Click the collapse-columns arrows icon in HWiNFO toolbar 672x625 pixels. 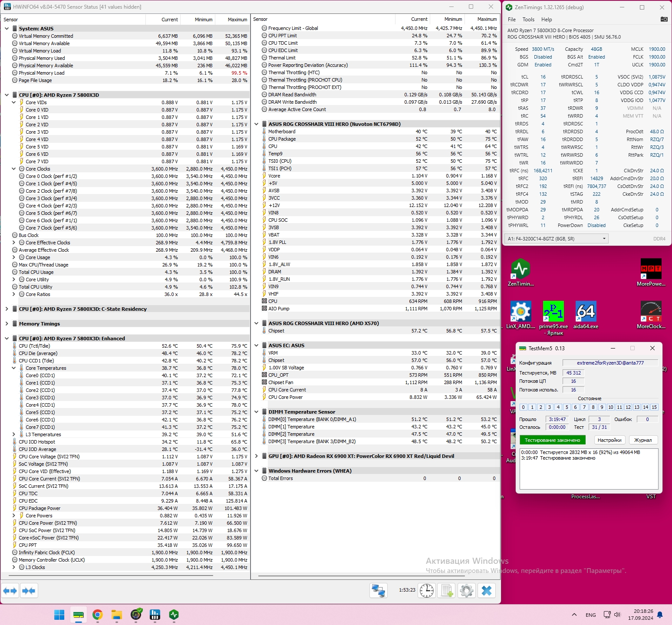29,591
